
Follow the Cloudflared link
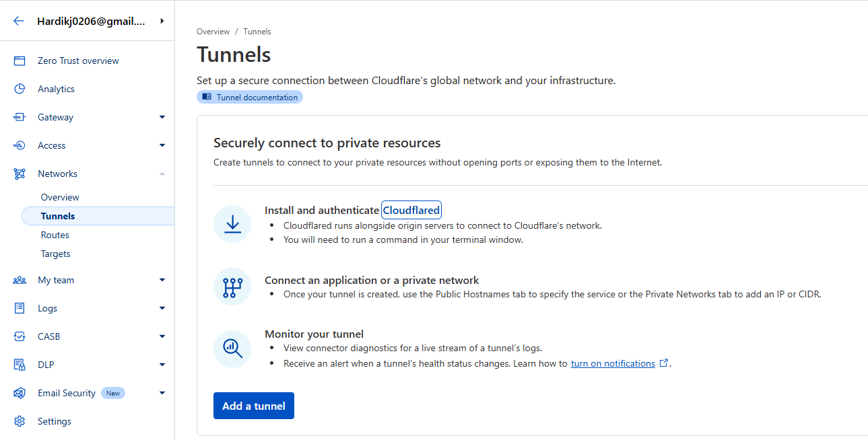coord(411,210)
